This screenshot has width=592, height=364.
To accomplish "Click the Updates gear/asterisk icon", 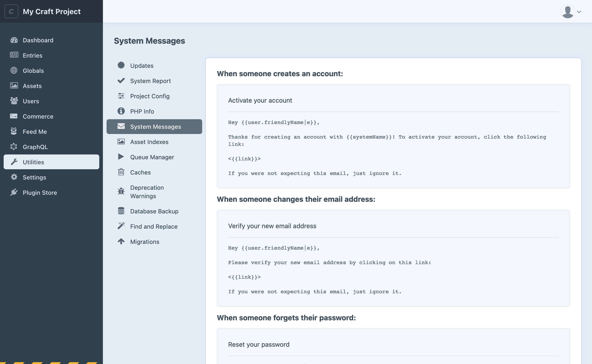I will click(121, 66).
